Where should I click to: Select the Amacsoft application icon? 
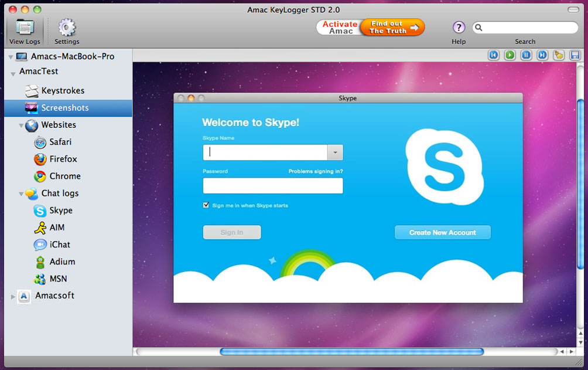click(24, 296)
